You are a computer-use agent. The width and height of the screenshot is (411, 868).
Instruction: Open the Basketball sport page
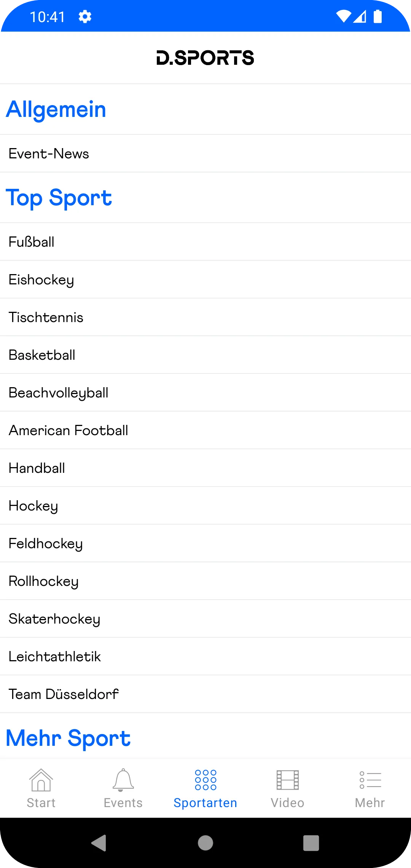tap(42, 355)
